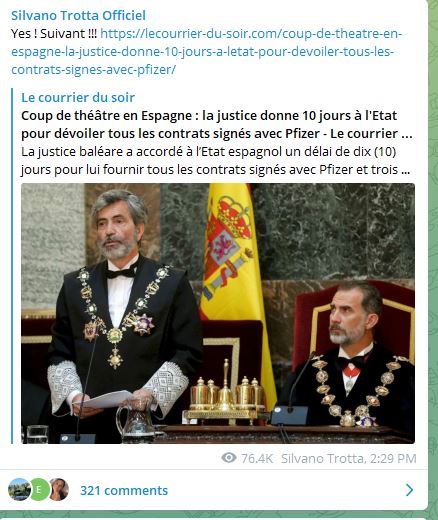
Task: Click the Yes ! Suivant message text
Action: pyautogui.click(x=54, y=34)
